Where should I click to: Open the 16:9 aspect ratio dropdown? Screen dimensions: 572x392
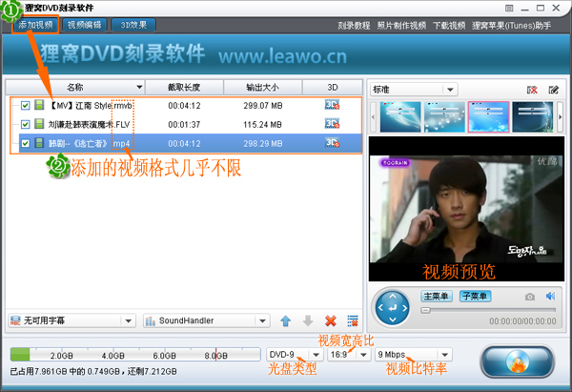(x=348, y=355)
